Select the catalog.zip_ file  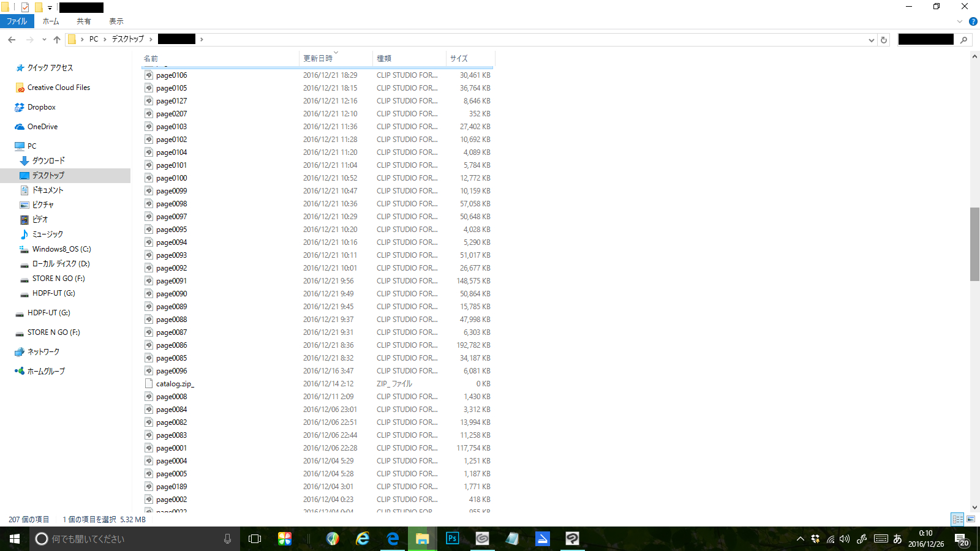pos(175,384)
